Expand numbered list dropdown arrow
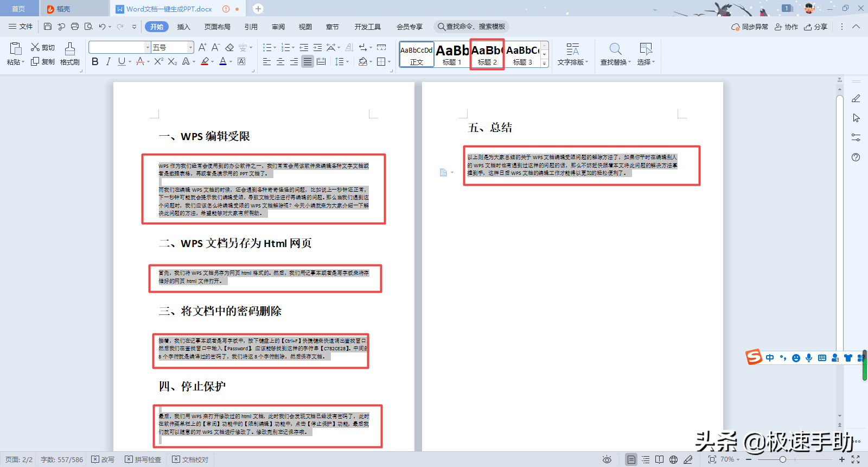868x467 pixels. (x=293, y=48)
